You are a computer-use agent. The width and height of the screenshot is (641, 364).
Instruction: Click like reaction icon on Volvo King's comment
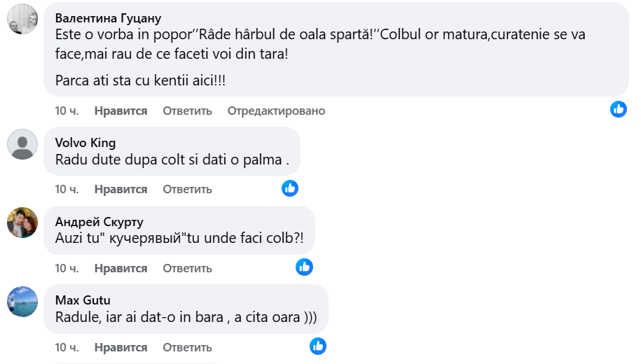coord(290,188)
